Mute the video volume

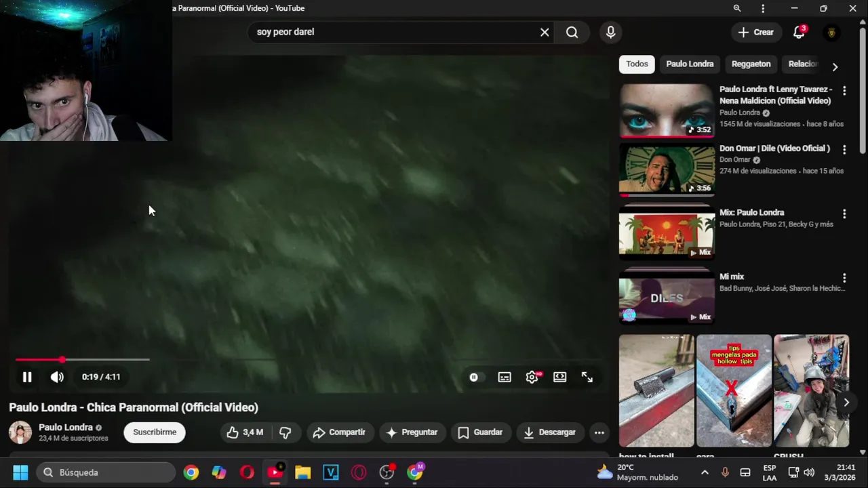coord(57,377)
